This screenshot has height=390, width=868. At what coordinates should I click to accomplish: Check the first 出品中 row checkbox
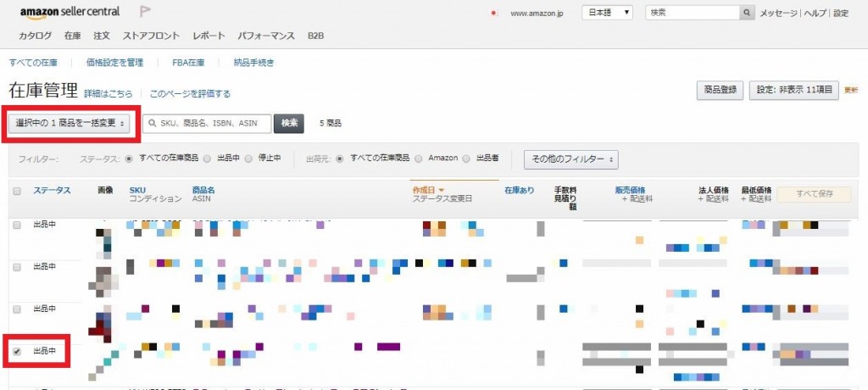click(17, 225)
